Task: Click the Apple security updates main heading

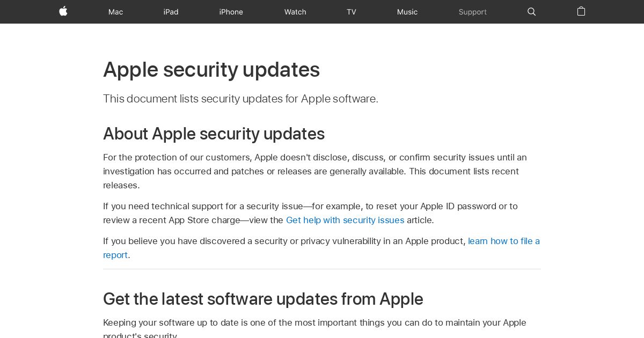Action: coord(211,70)
